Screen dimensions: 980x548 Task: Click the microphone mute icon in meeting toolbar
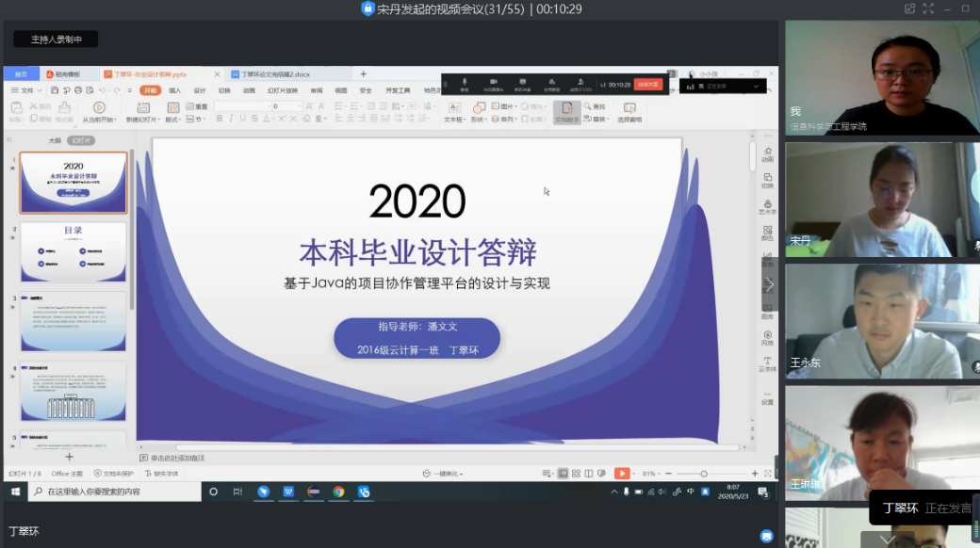465,83
